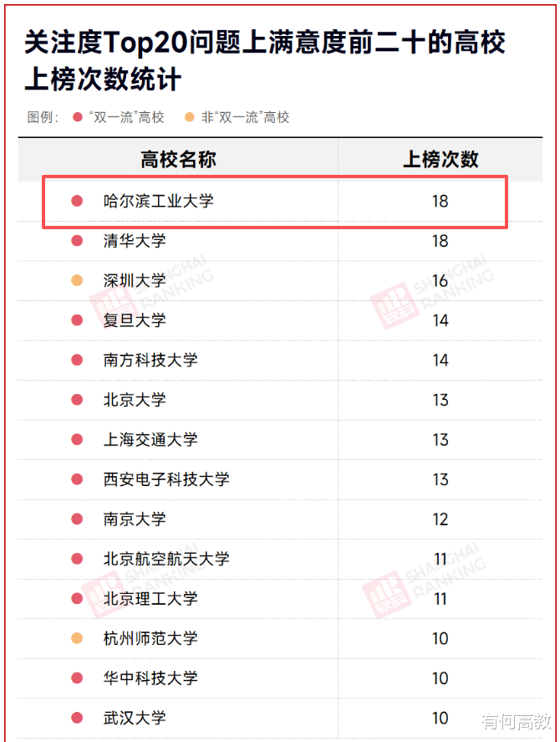Click the 北京理工大学 row name
This screenshot has width=560, height=742.
pyautogui.click(x=150, y=598)
